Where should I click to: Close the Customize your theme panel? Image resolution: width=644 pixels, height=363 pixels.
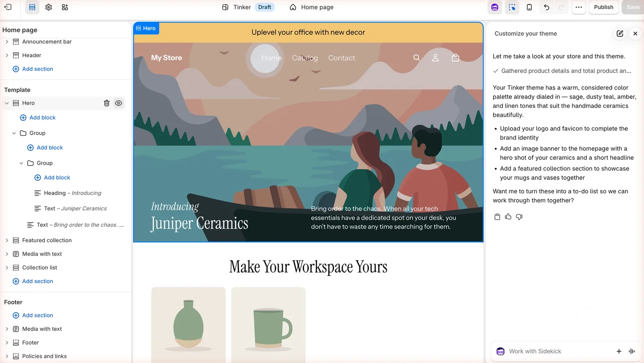tap(635, 34)
